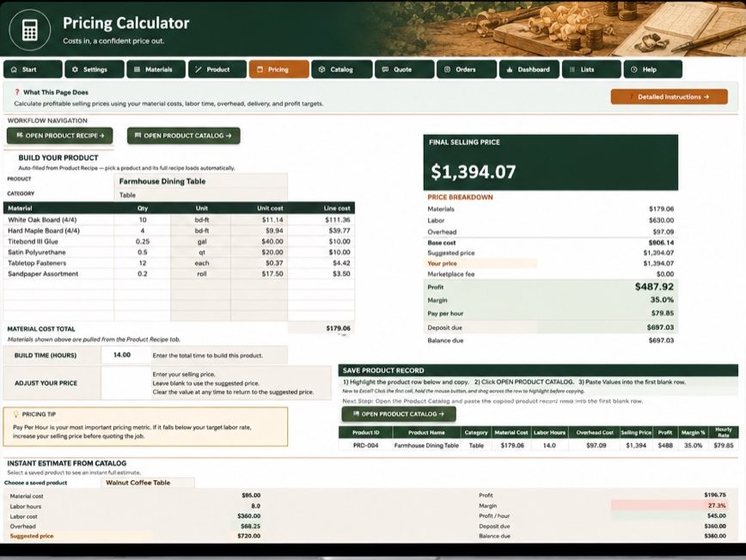Open the Help tab
The width and height of the screenshot is (746, 560).
(x=653, y=70)
